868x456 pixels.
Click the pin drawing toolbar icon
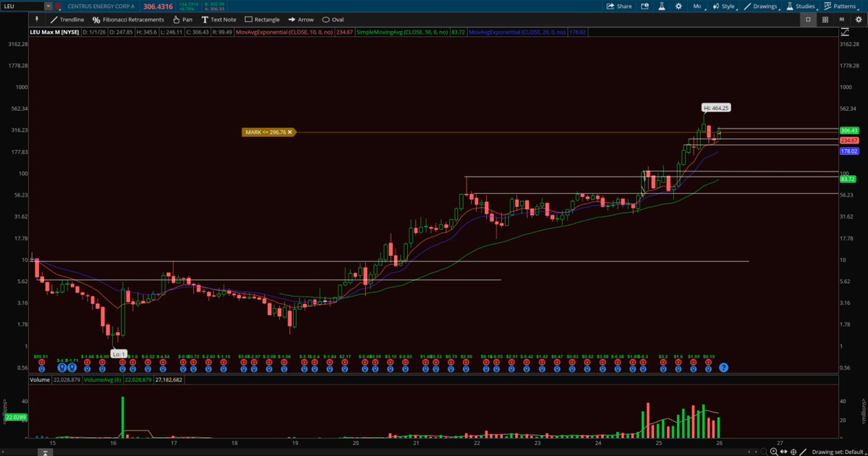[36, 20]
